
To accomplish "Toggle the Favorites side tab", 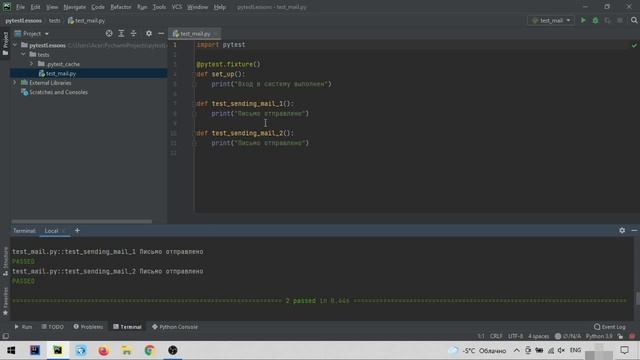I will [x=5, y=302].
